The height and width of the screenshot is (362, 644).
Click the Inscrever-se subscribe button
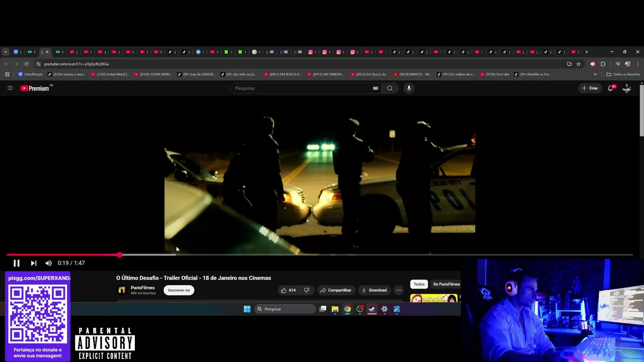(179, 290)
